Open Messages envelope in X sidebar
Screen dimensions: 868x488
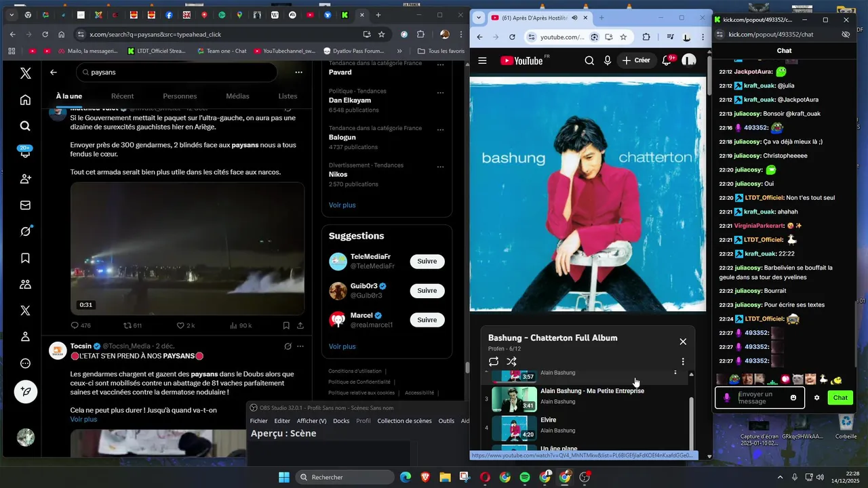click(x=25, y=205)
